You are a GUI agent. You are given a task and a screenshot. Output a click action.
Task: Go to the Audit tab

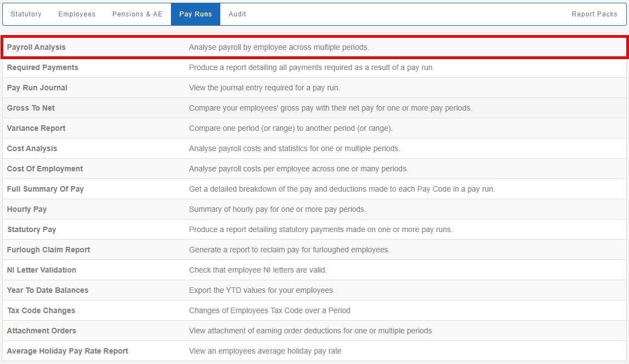(x=237, y=14)
